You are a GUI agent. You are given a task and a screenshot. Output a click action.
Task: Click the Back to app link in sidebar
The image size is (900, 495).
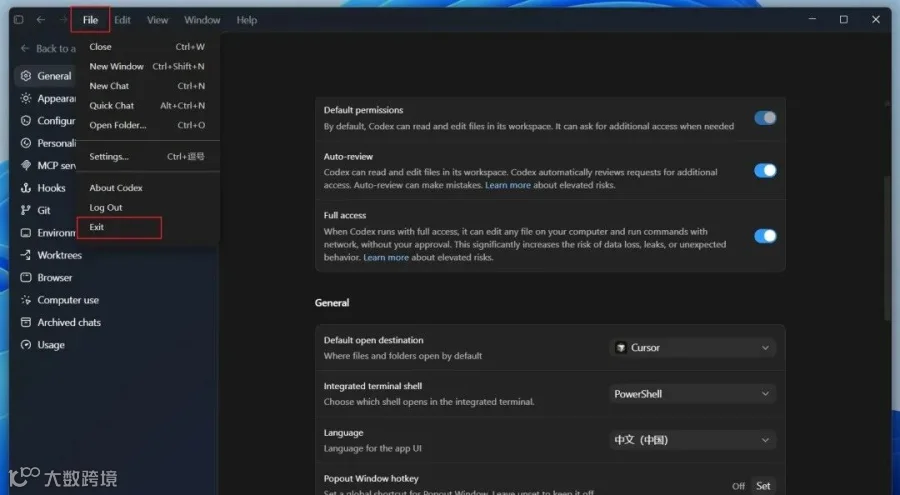point(49,48)
